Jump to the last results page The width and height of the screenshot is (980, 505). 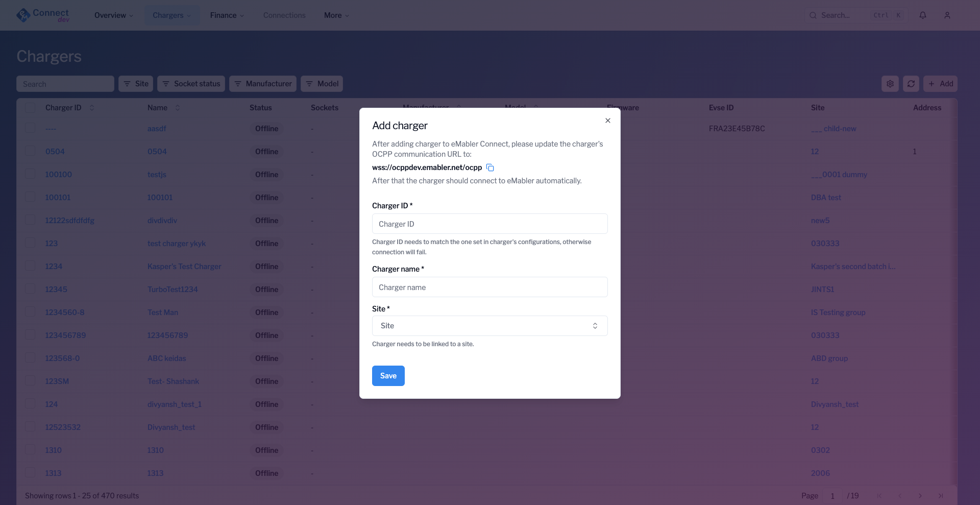941,495
